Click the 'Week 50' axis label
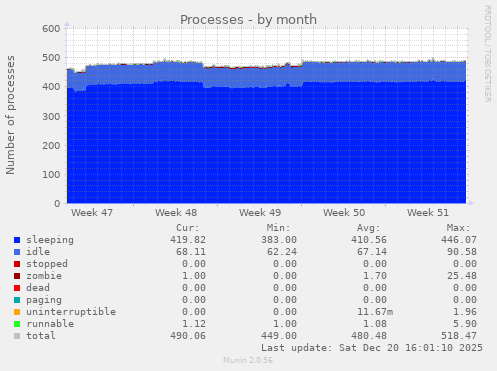497x371 pixels. [344, 213]
